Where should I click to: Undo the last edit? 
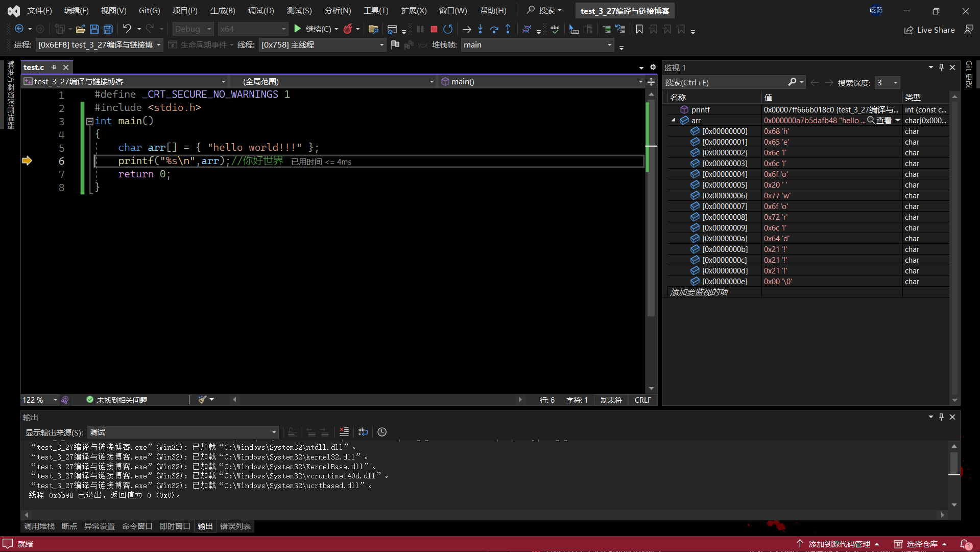point(127,29)
